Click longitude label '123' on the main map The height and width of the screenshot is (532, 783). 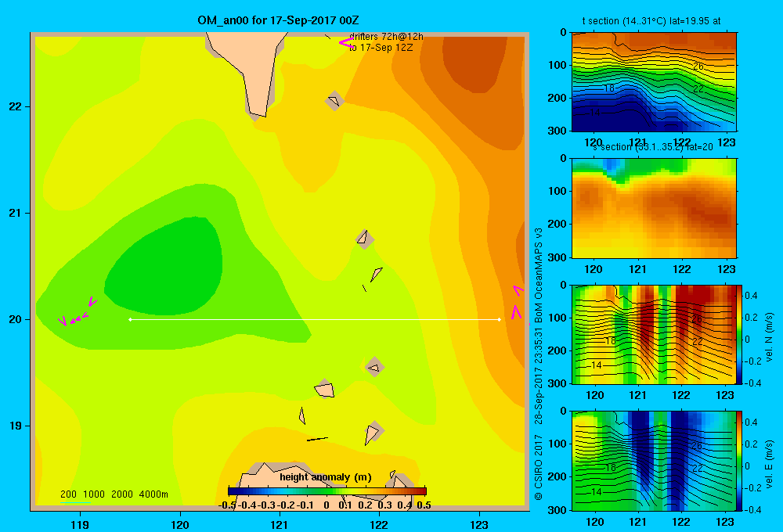(x=479, y=524)
